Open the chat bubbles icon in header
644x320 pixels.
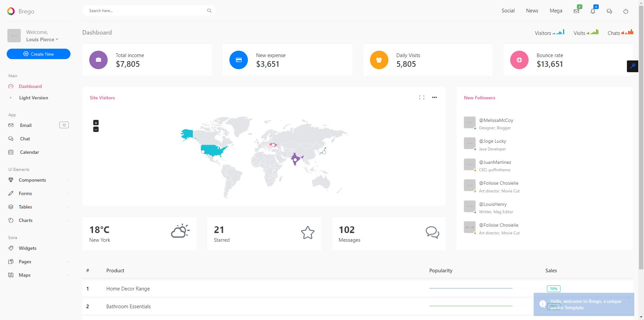(609, 11)
